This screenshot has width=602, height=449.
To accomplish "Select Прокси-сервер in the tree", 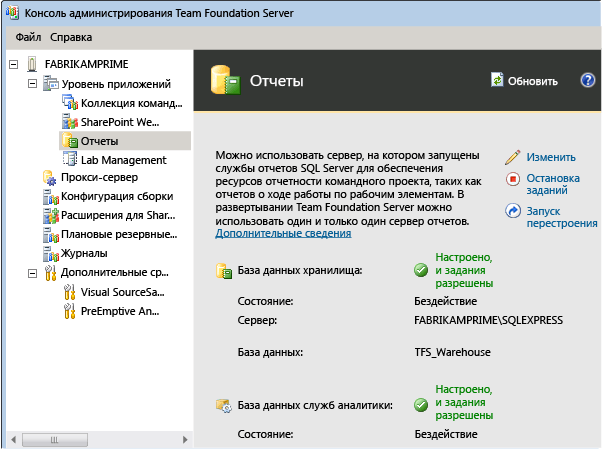I will pos(99,177).
